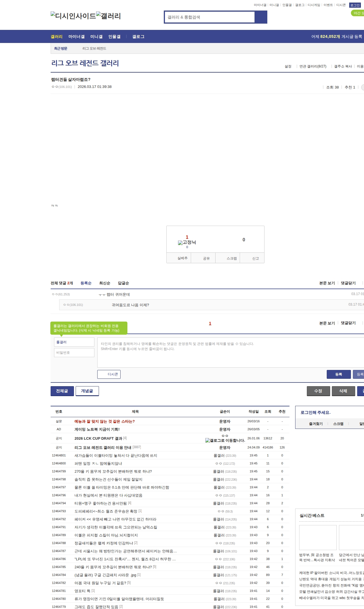
Task: Open the 이벤트 link in the top menu
Action: 328,5
